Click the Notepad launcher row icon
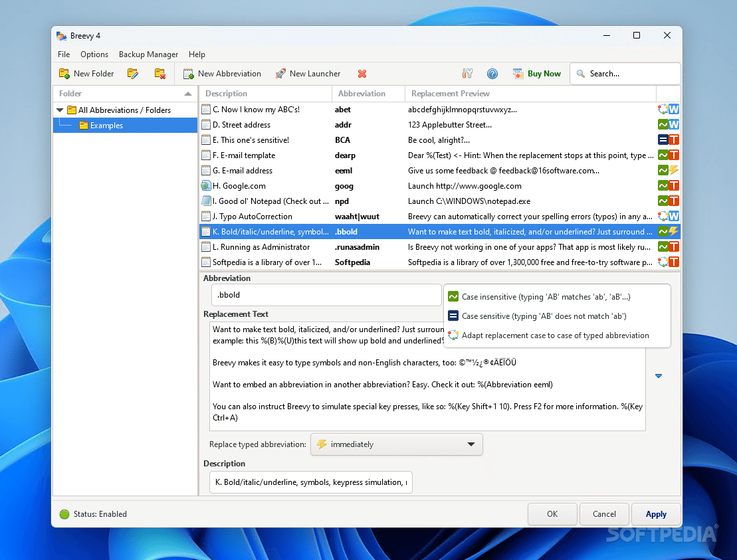Screen dimensions: 737x560 pos(206,201)
